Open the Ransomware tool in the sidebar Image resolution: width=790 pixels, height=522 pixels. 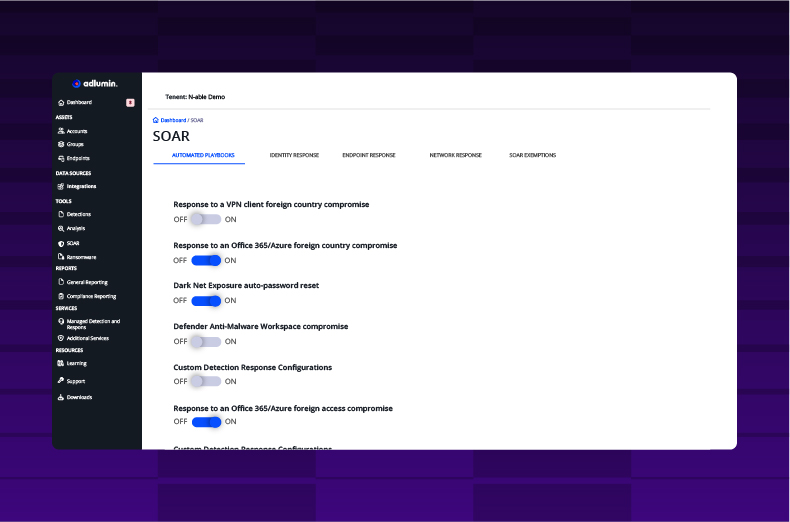[81, 257]
